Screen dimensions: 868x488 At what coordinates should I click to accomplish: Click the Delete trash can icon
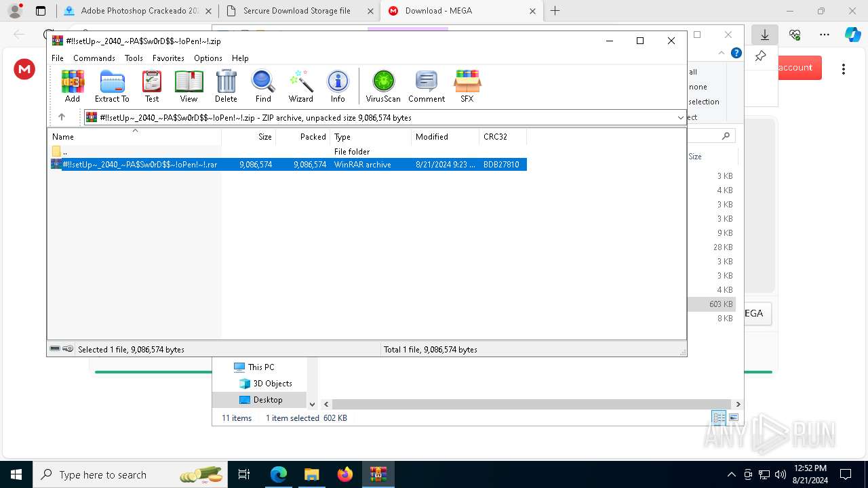[x=226, y=86]
